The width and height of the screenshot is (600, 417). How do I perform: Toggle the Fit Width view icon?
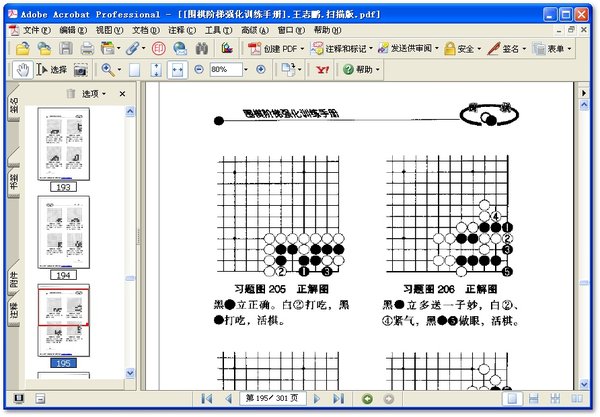point(177,70)
